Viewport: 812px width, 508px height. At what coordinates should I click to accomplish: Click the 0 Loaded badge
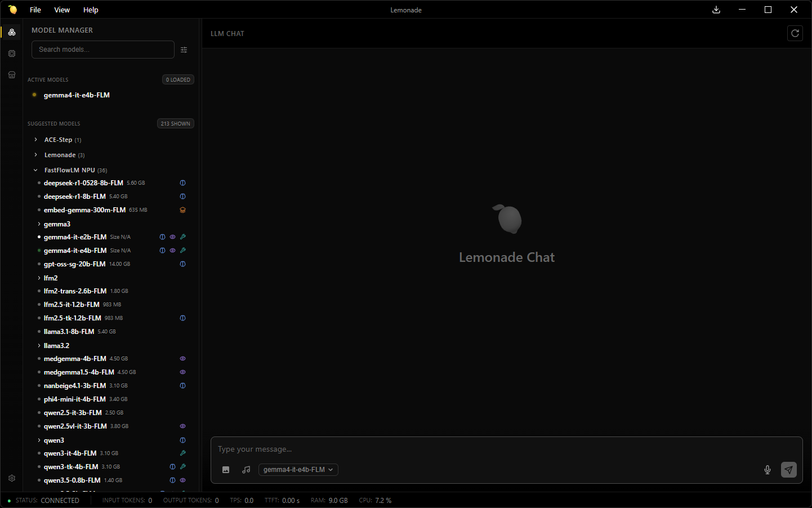pyautogui.click(x=178, y=80)
